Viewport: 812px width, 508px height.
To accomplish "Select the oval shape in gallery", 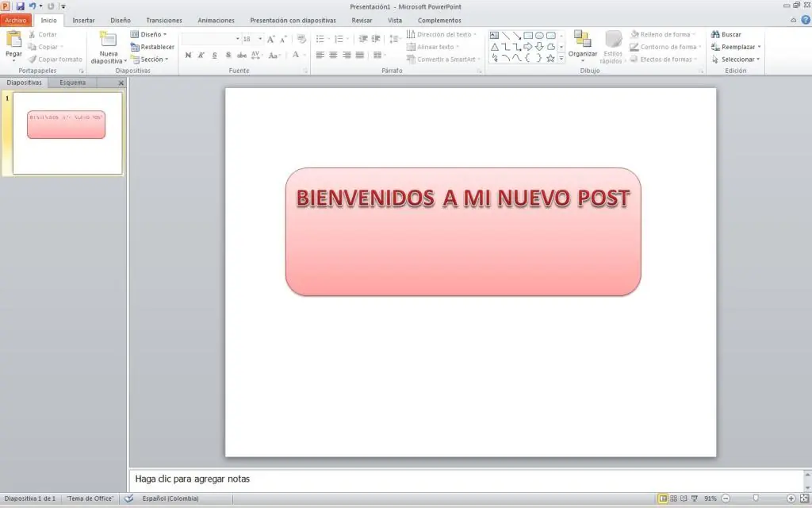I will pyautogui.click(x=539, y=35).
